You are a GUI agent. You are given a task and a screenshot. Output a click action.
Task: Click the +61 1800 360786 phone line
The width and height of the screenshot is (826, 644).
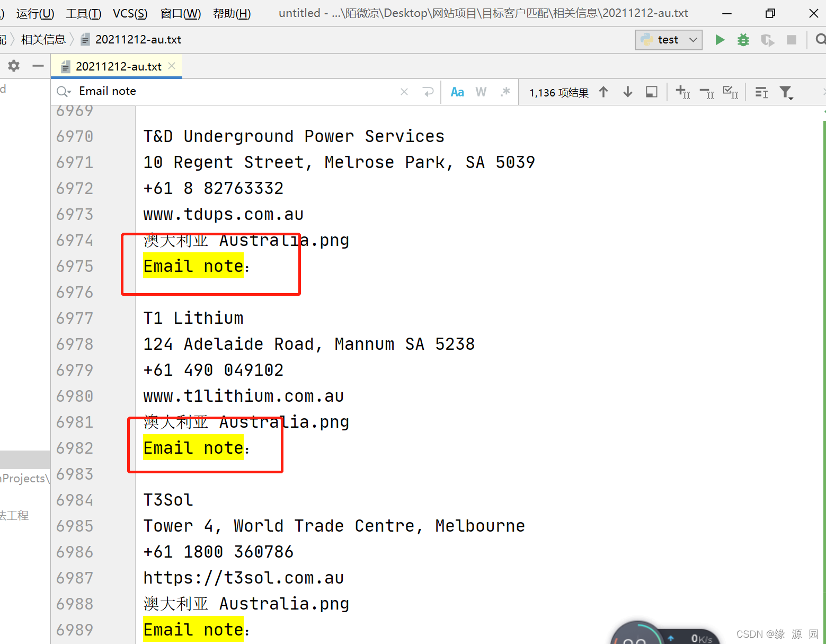pos(218,552)
